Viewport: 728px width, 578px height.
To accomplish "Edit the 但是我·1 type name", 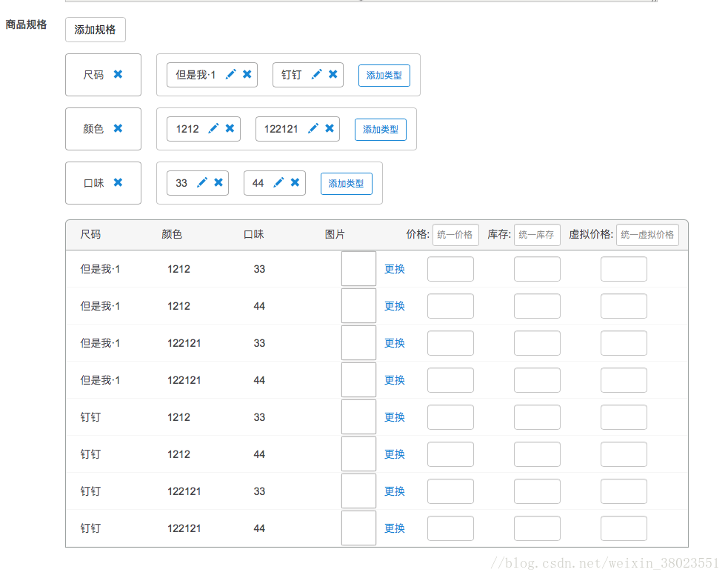I will [x=231, y=74].
